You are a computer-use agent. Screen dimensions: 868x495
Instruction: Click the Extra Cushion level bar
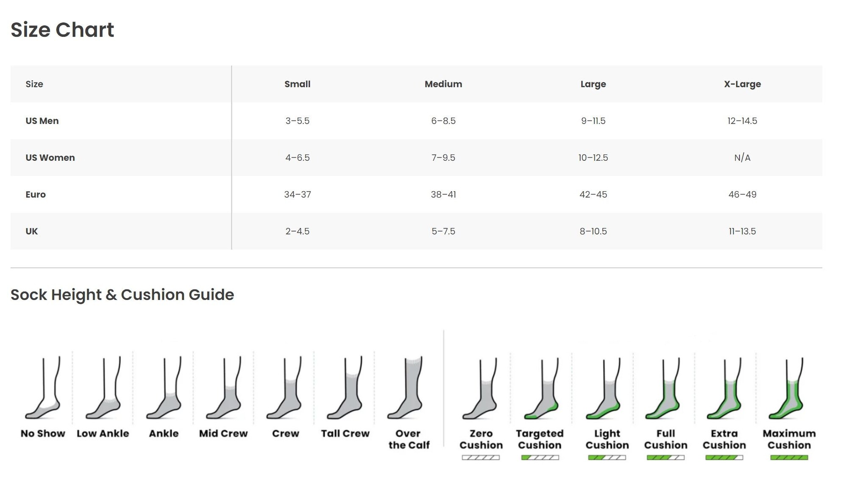(x=724, y=458)
